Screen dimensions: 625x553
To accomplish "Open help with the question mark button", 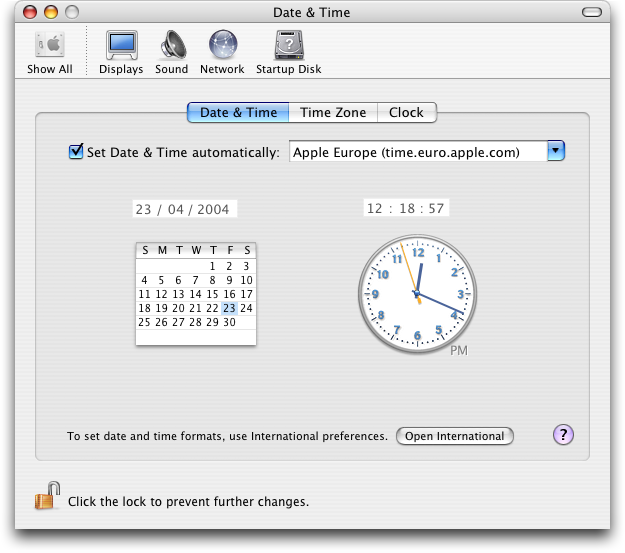I will (563, 435).
